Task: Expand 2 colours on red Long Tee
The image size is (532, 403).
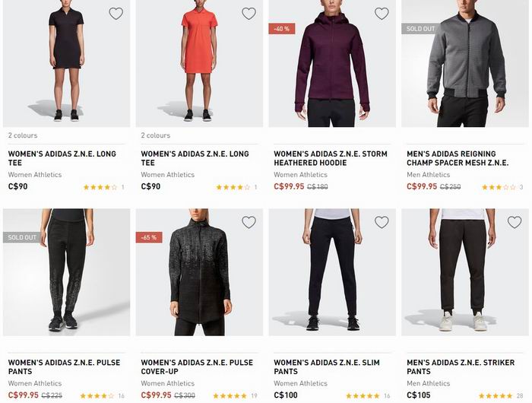Action: [x=156, y=135]
